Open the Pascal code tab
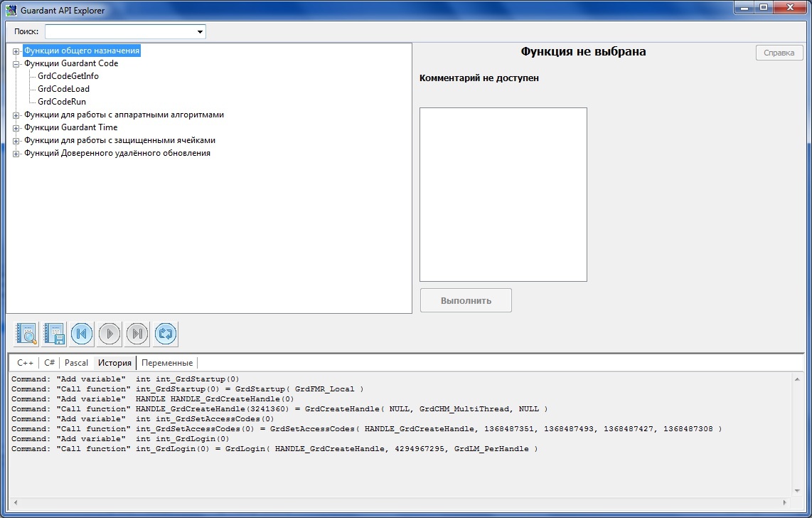This screenshot has height=518, width=812. pyautogui.click(x=76, y=363)
